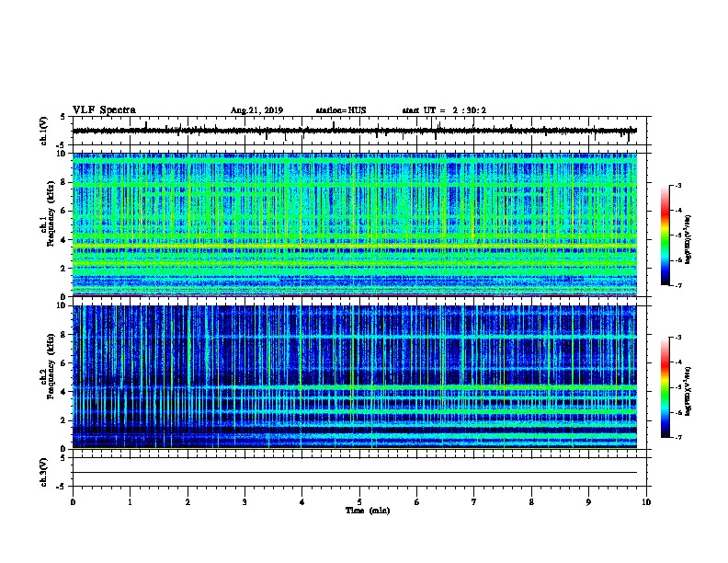Click the time axis tick label "1"
Screen dimensions: 728x563
coord(130,502)
